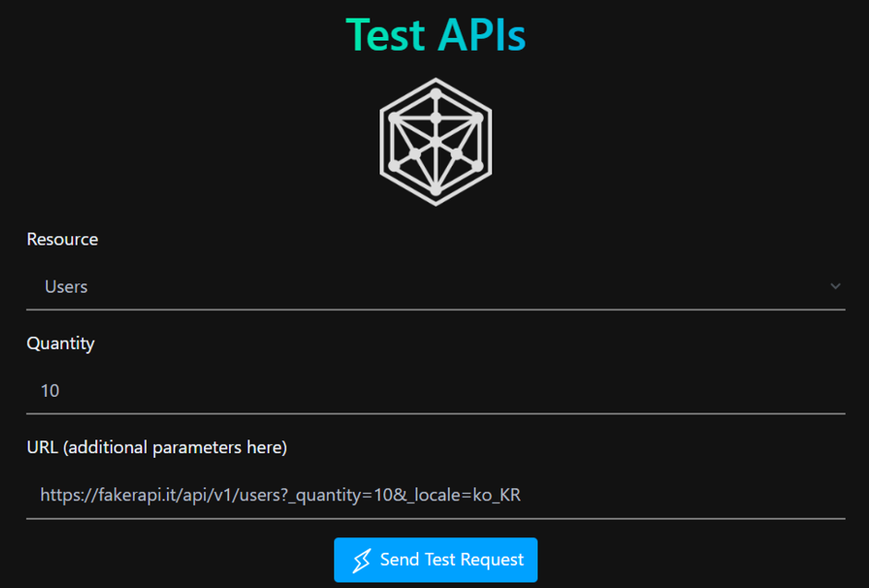Click the Test APIs heading
The image size is (869, 588).
pyautogui.click(x=436, y=35)
